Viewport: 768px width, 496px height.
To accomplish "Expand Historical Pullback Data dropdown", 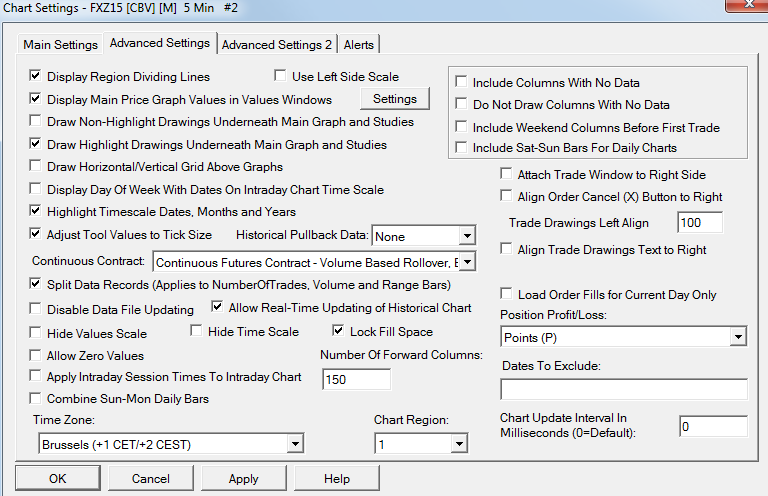I will (467, 236).
